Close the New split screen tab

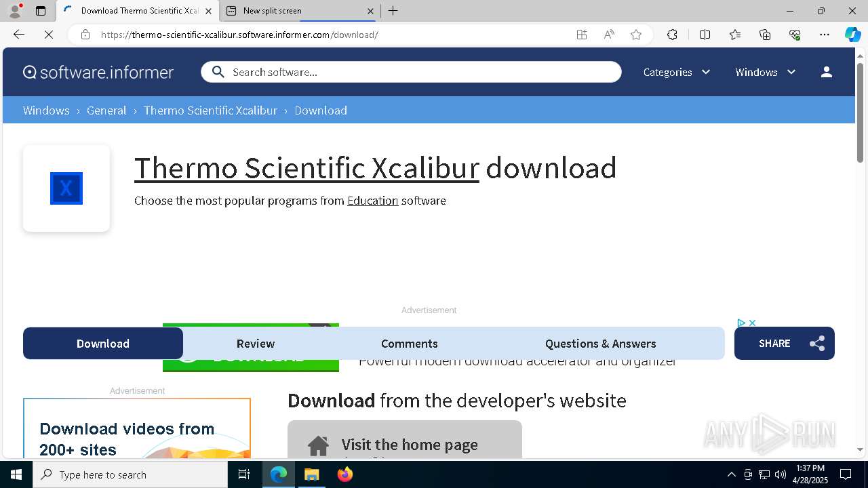click(x=370, y=11)
